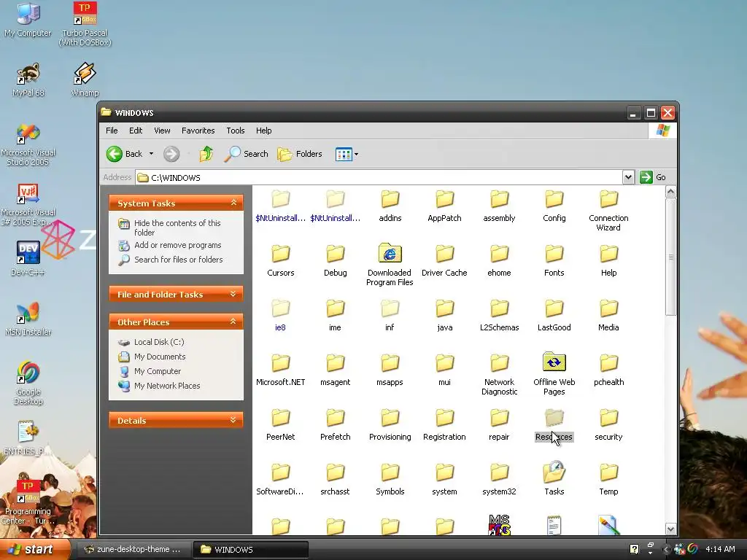This screenshot has width=747, height=560.
Task: Click the Start button
Action: tap(34, 550)
